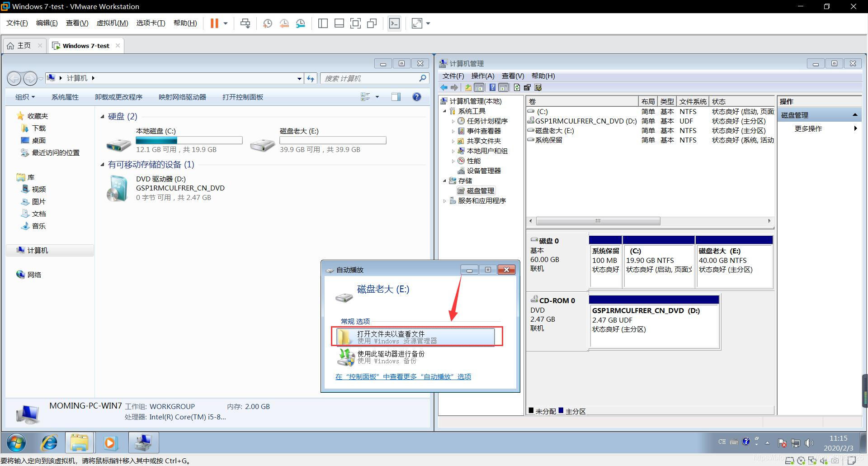Select 设备管理器 in the tree
868x466 pixels.
[483, 171]
